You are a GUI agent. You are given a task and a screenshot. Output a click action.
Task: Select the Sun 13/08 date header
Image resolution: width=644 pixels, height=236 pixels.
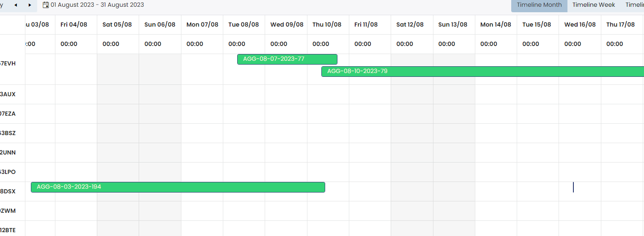coord(452,24)
